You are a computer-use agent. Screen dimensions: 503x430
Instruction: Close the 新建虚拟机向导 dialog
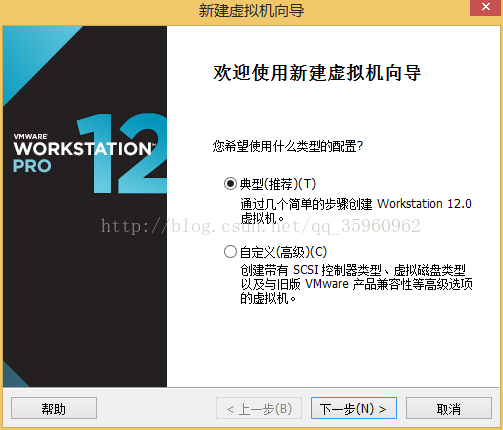click(486, 7)
